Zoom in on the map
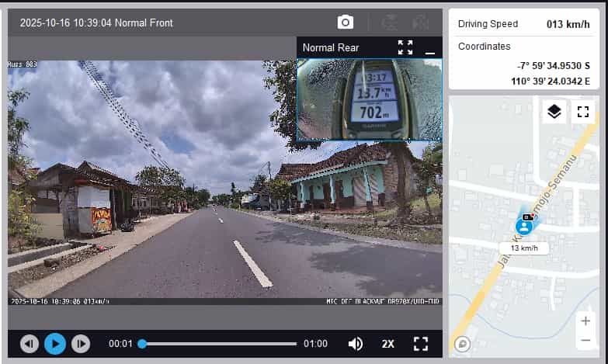The image size is (608, 364). [x=585, y=321]
